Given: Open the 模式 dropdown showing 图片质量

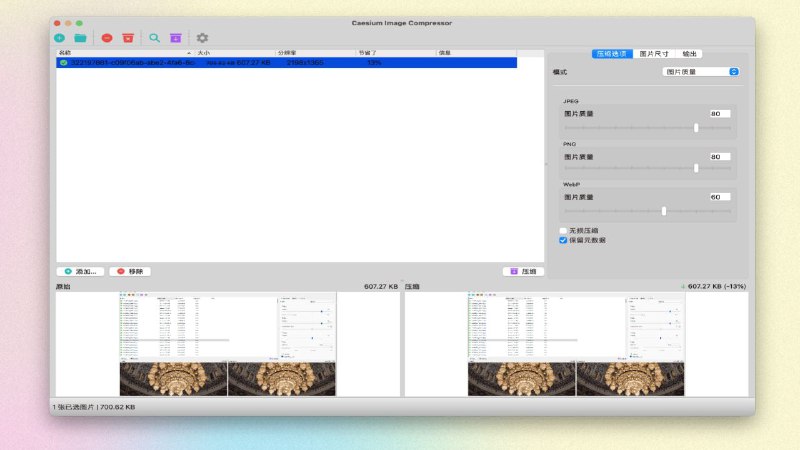Looking at the screenshot, I should click(701, 72).
